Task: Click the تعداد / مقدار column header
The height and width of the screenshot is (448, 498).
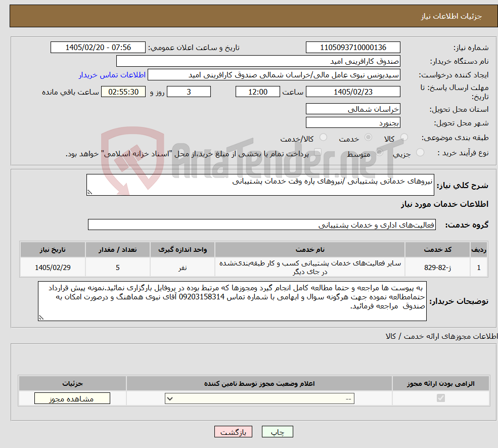Action: [117, 250]
